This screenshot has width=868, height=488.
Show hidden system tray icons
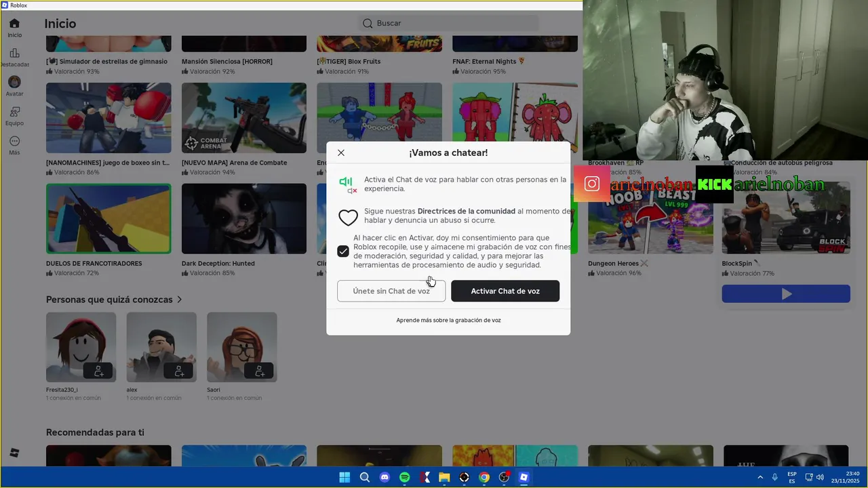760,477
